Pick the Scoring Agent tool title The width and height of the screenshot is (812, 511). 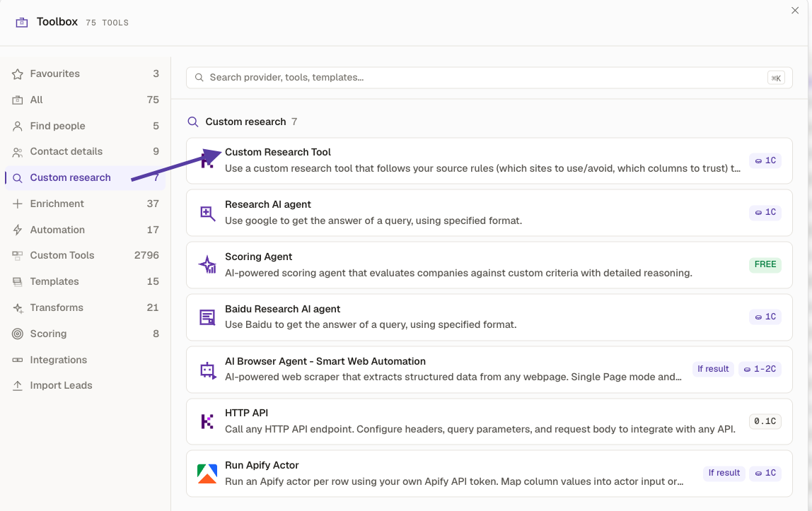click(258, 257)
